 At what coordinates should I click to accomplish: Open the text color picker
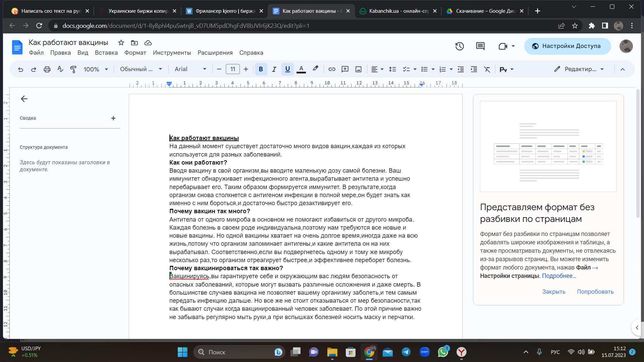pyautogui.click(x=301, y=69)
